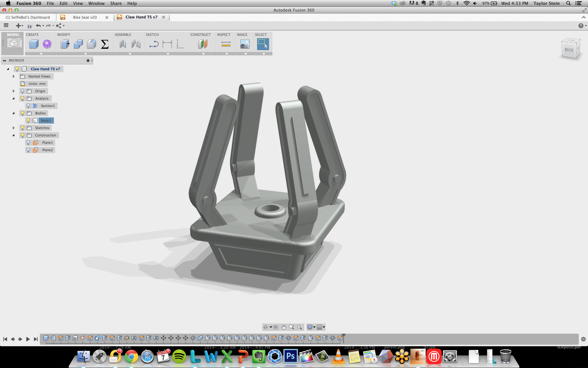This screenshot has width=588, height=368.
Task: Toggle visibility bulb for Claw Hand TS v7
Action: [x=17, y=69]
